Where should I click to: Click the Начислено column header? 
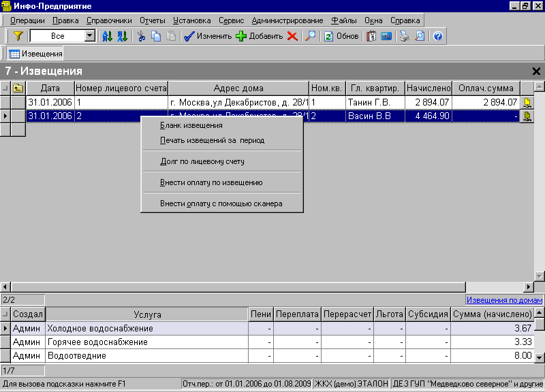pyautogui.click(x=429, y=88)
